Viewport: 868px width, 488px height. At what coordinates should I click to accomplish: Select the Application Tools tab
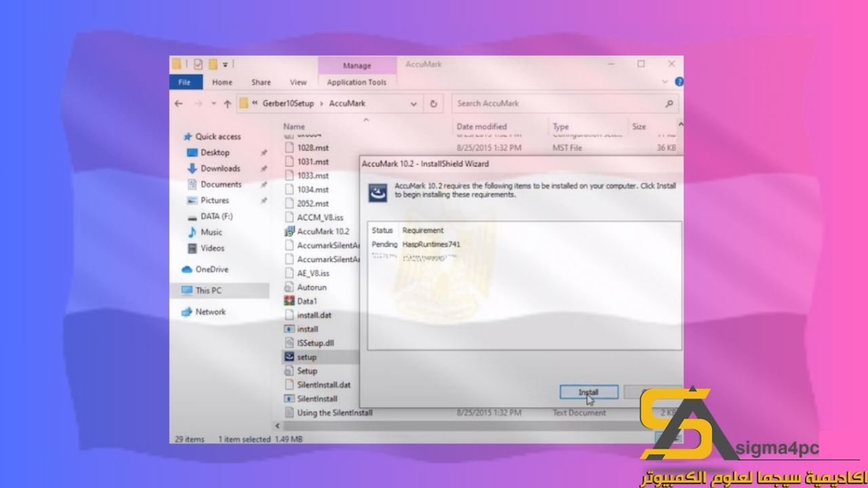357,82
